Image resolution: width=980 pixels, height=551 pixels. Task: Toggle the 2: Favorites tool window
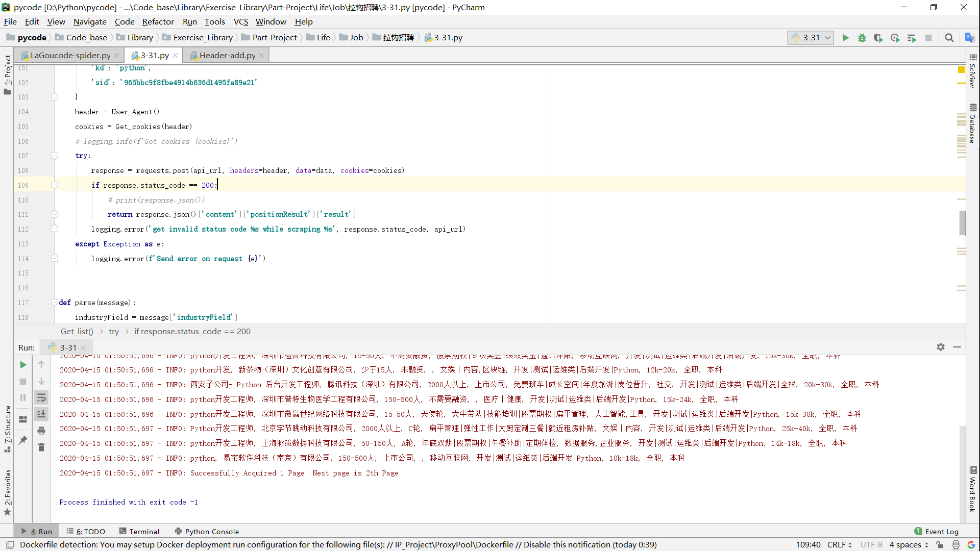coord(7,492)
